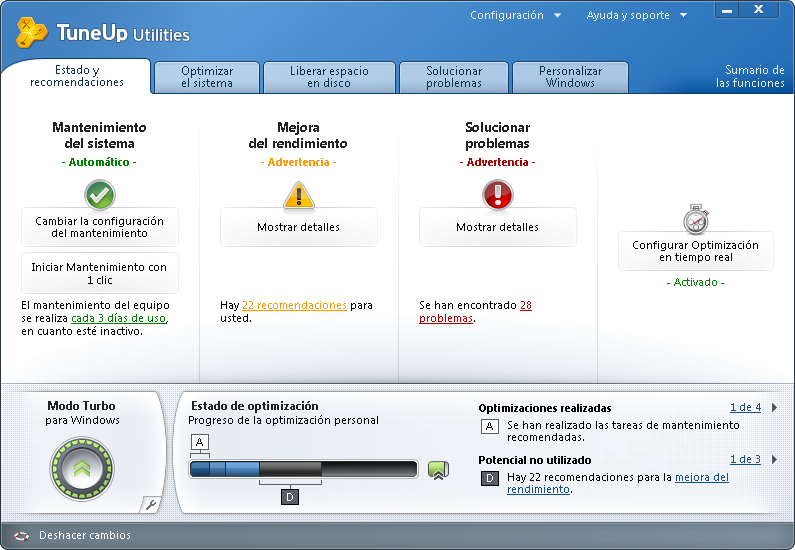Switch to Optimizar el sistema tab
The height and width of the screenshot is (550, 795).
click(x=207, y=78)
